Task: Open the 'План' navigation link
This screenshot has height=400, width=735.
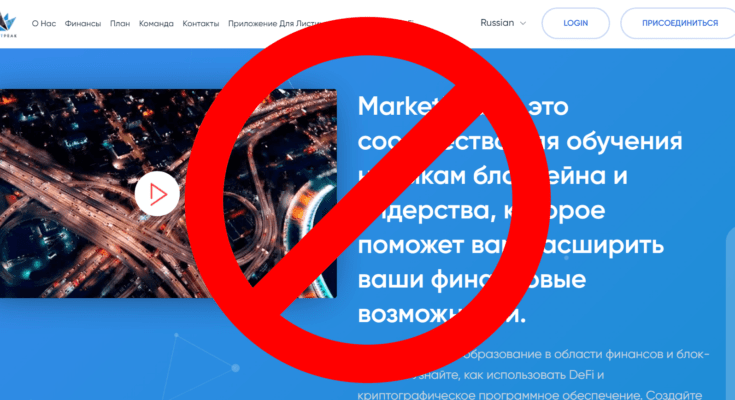Action: click(x=120, y=23)
